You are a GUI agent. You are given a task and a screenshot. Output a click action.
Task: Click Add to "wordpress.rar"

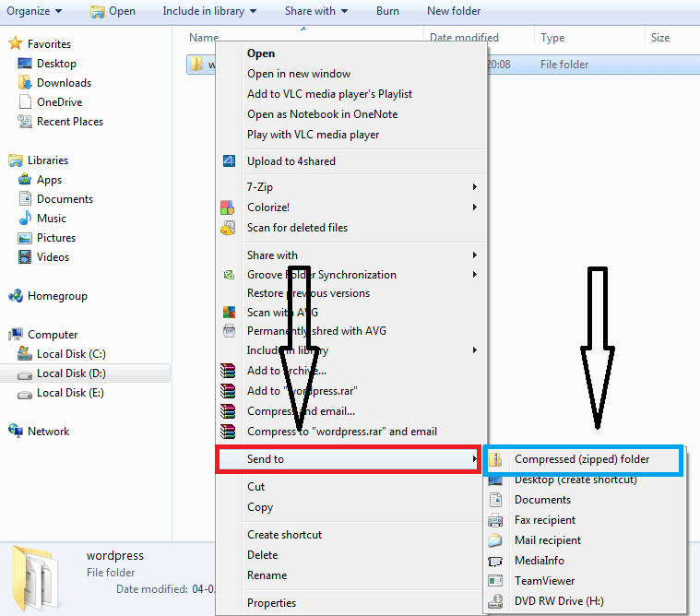(x=303, y=391)
